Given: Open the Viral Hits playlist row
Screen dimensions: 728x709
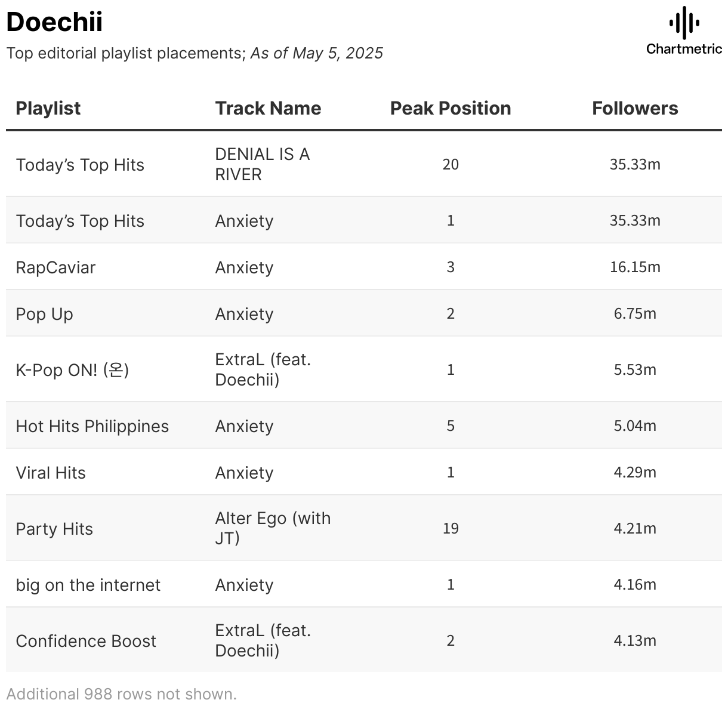Looking at the screenshot, I should click(51, 473).
